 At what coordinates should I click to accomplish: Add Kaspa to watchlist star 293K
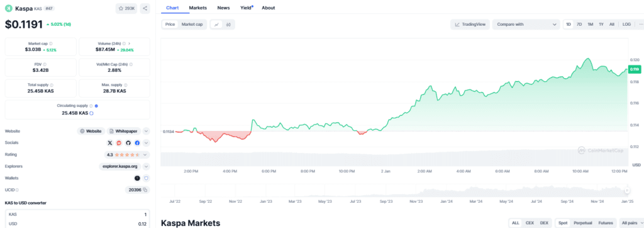click(x=126, y=8)
